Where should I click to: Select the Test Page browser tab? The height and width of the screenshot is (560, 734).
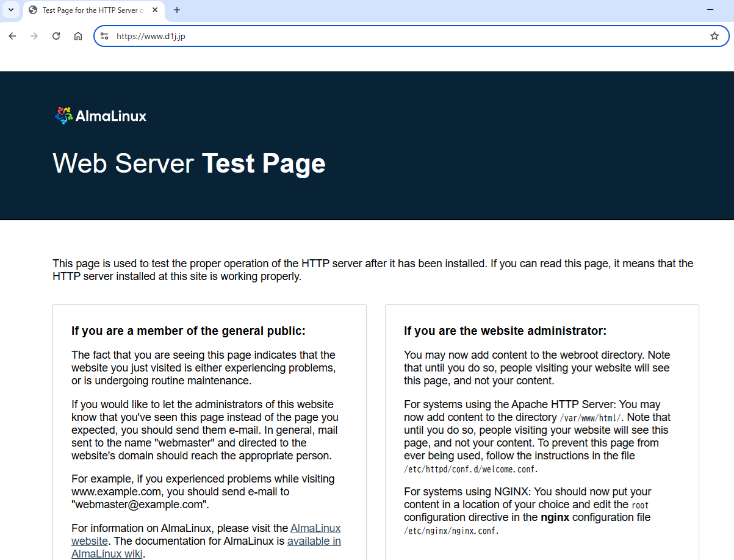coord(92,10)
